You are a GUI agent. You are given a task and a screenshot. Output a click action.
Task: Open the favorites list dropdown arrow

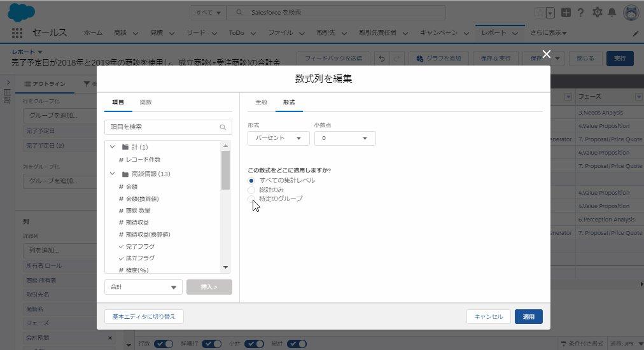(550, 13)
